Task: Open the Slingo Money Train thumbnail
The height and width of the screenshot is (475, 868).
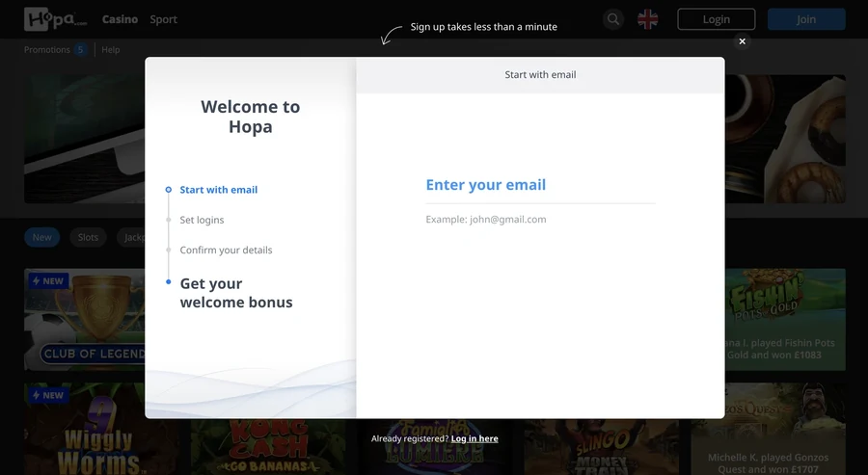Action: coord(602,447)
